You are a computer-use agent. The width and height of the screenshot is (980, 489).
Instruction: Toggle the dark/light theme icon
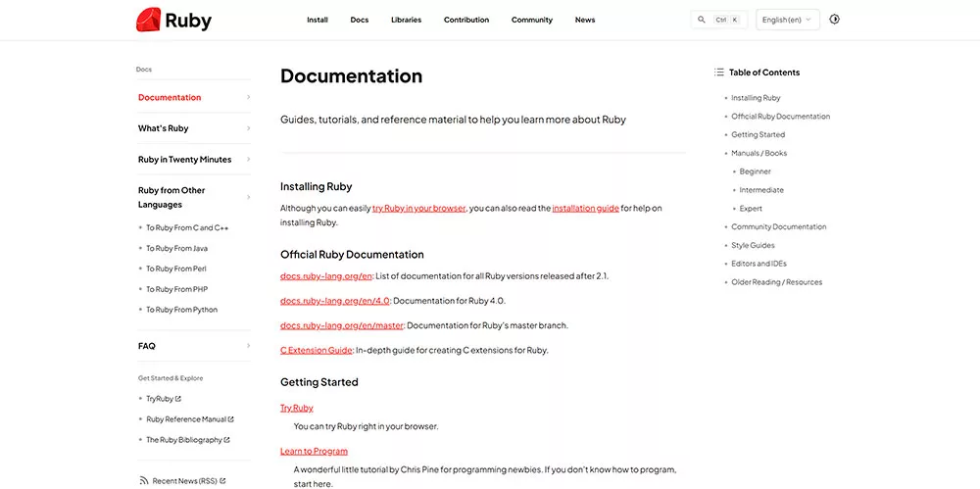834,20
